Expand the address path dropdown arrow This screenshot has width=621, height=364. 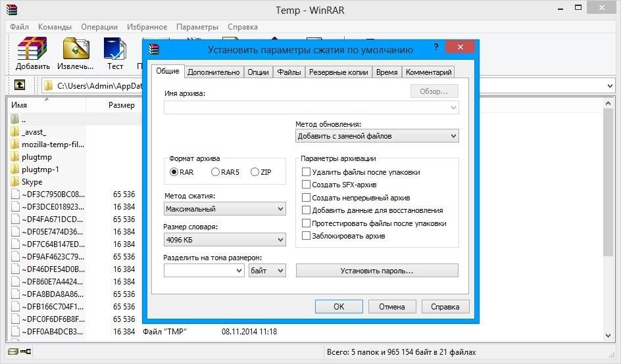(610, 86)
